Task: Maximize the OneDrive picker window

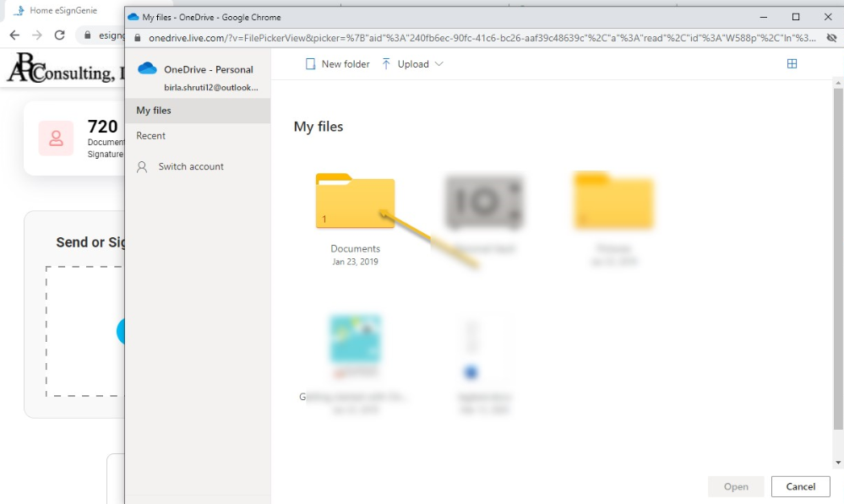Action: click(796, 17)
